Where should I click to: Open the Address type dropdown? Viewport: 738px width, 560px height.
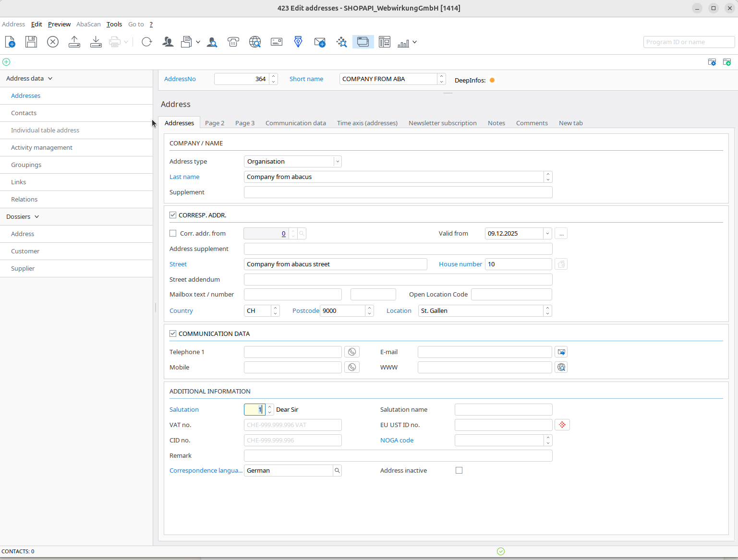coord(338,162)
